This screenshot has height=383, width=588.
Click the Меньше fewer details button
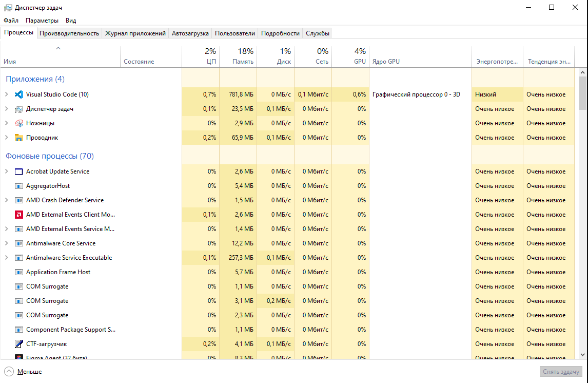click(x=23, y=372)
